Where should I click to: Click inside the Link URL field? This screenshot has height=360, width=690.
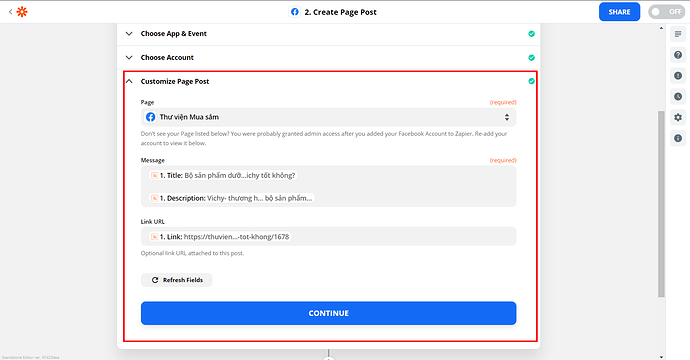click(328, 236)
